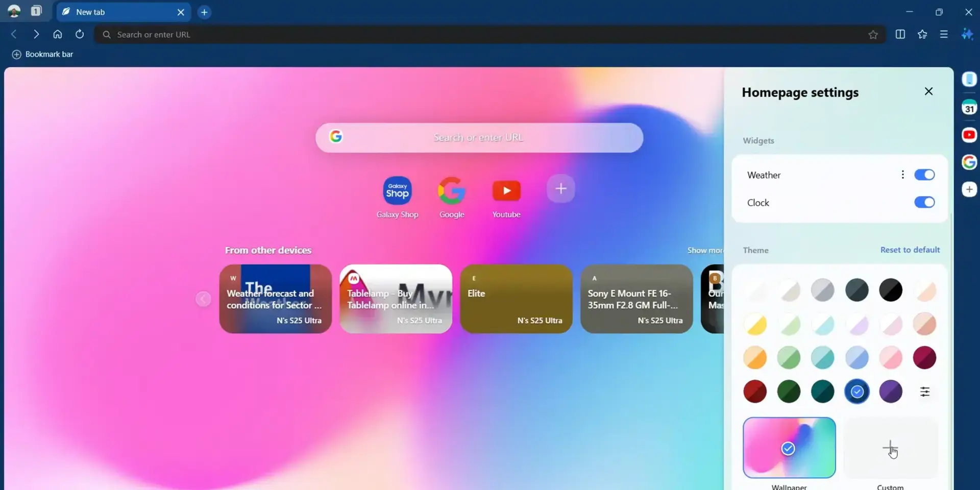980x490 pixels.
Task: Select the Custom theme option
Action: pos(890,448)
